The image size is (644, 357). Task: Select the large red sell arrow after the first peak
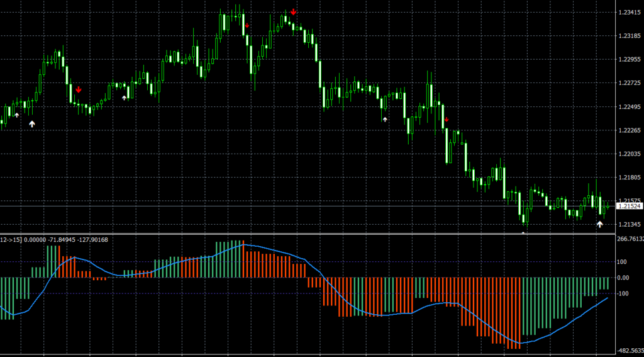(79, 89)
